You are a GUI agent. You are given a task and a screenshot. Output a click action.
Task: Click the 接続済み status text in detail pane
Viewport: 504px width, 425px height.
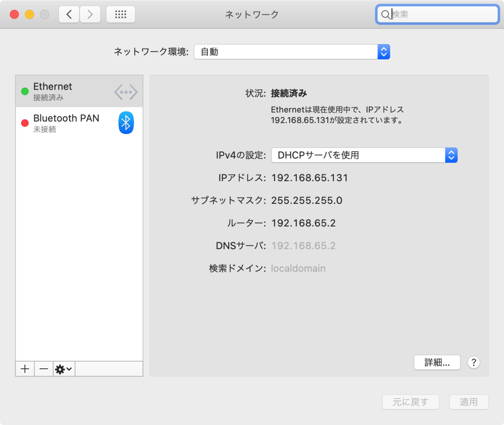[289, 93]
